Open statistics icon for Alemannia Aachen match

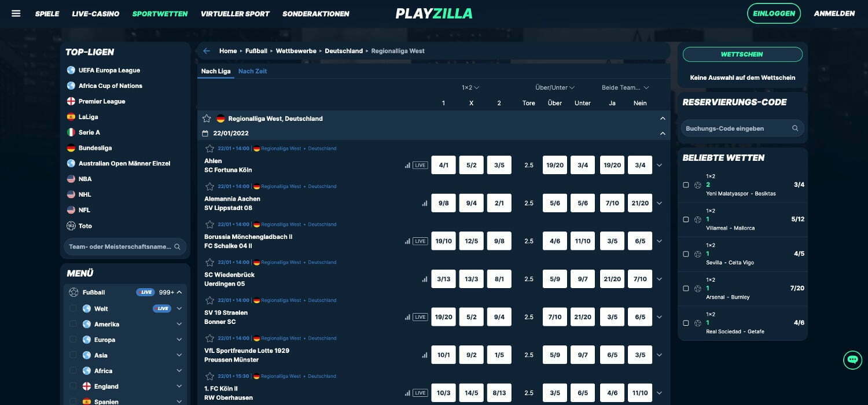pos(425,204)
